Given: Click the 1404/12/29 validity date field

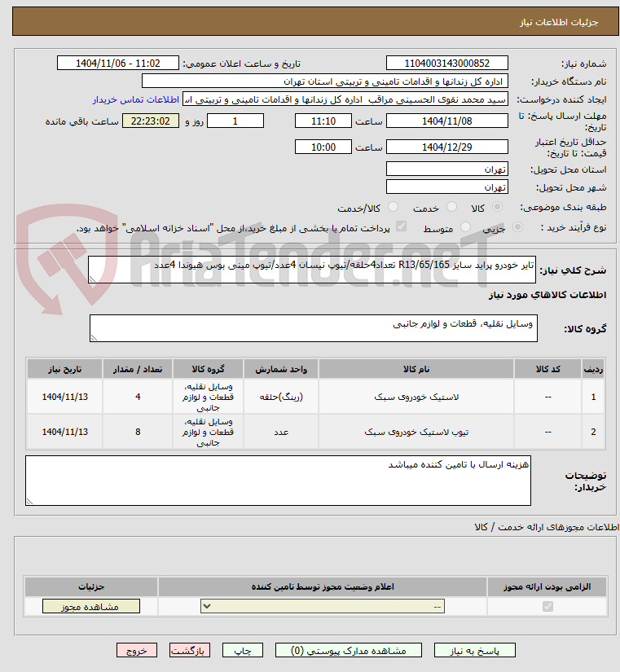Looking at the screenshot, I should point(446,147).
